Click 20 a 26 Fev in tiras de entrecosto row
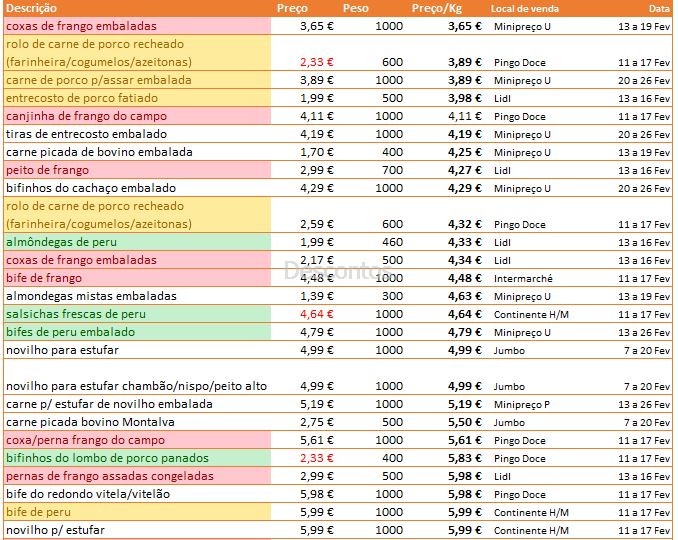Screen dimensions: 678x540 [644, 134]
